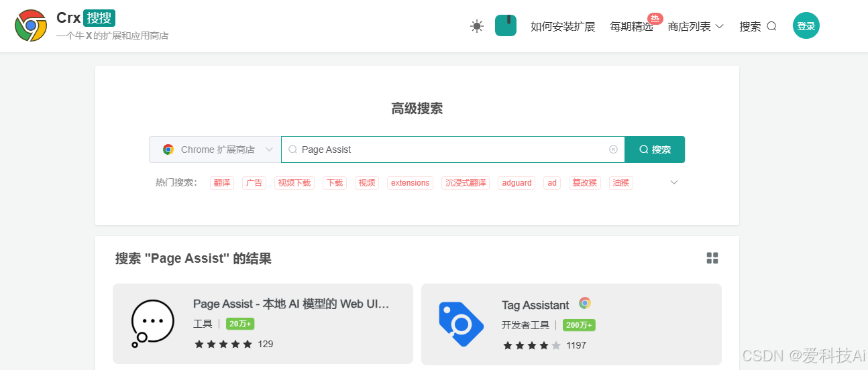Click the Page Assist star rating
This screenshot has width=868, height=370.
click(223, 344)
